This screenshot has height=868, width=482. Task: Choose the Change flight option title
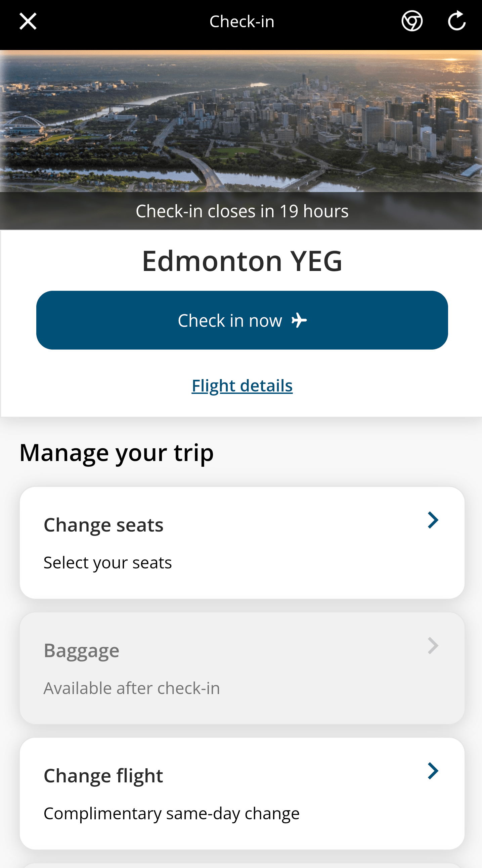point(103,776)
